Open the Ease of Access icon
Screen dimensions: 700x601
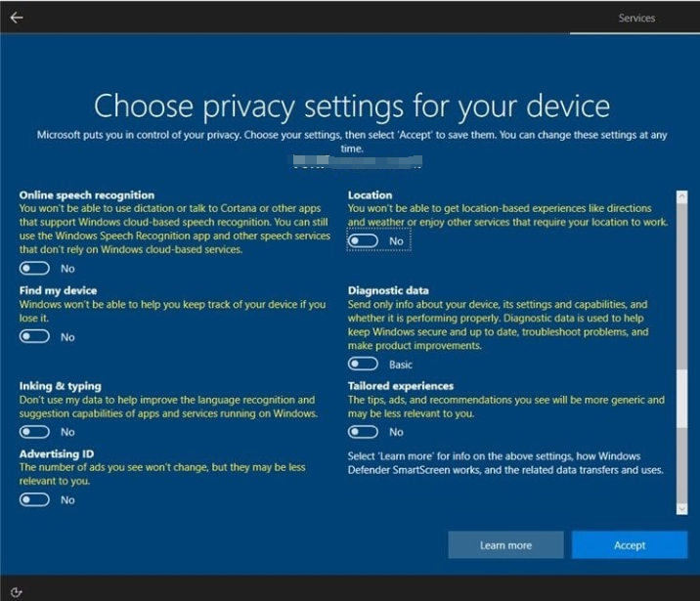(17, 591)
